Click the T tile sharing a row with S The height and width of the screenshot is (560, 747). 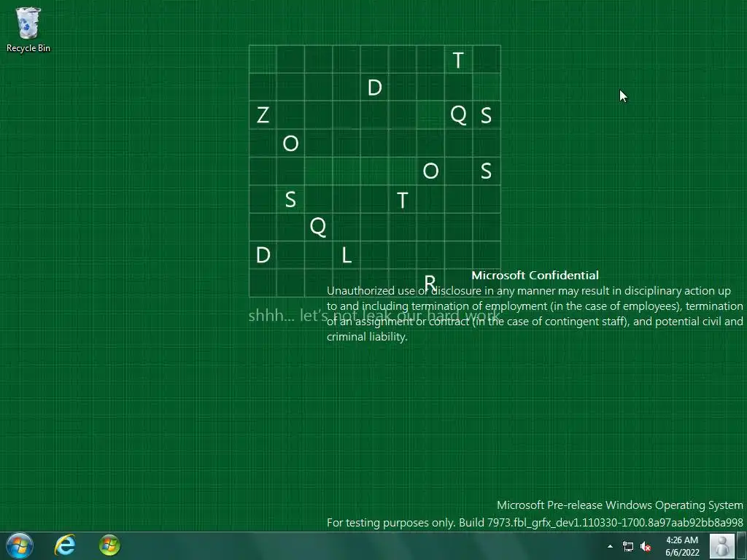click(402, 200)
